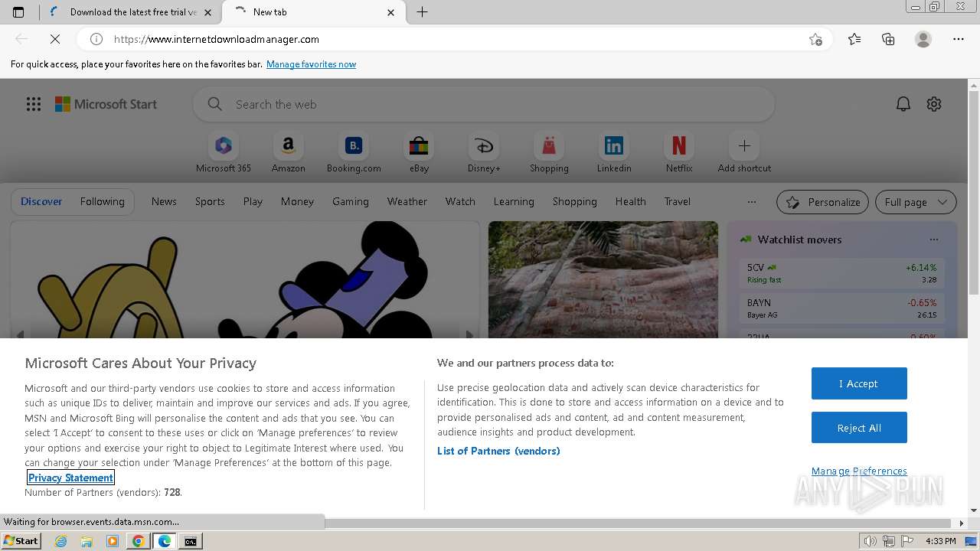Close the New tab tab
The height and width of the screenshot is (551, 980).
coord(391,11)
